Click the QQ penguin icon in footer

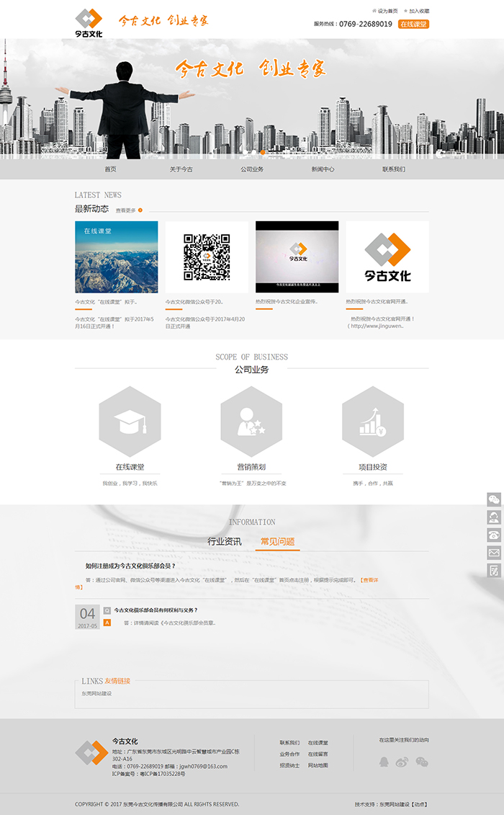384,761
